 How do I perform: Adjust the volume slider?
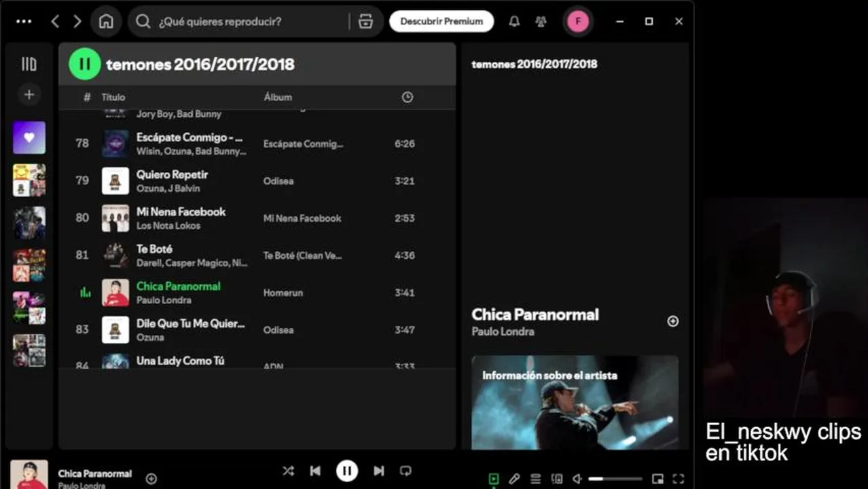tap(615, 479)
